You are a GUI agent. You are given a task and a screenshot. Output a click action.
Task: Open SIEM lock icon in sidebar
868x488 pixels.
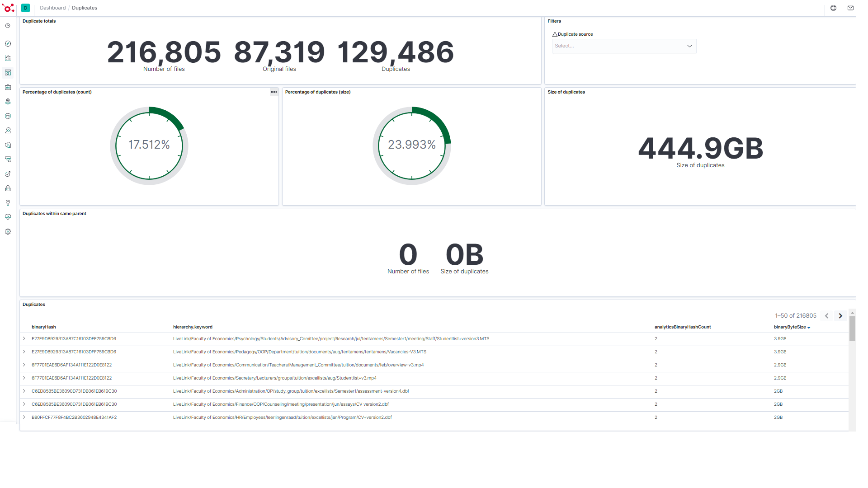pyautogui.click(x=8, y=188)
